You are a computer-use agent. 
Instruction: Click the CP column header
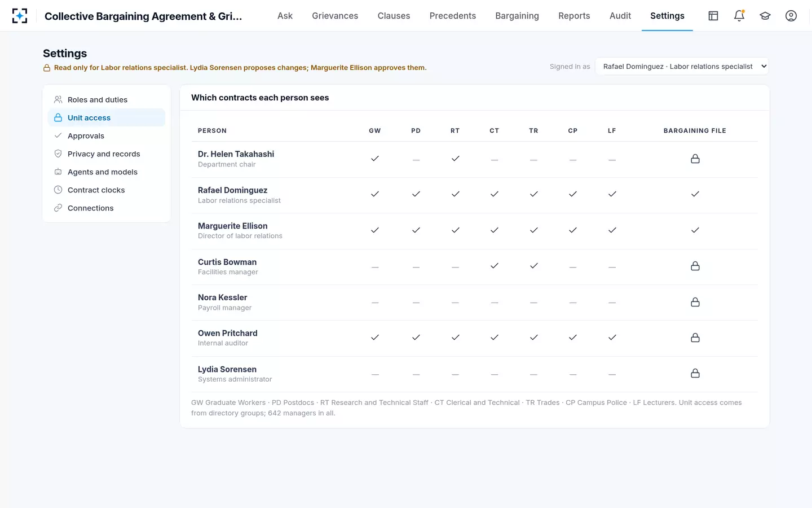coord(573,130)
